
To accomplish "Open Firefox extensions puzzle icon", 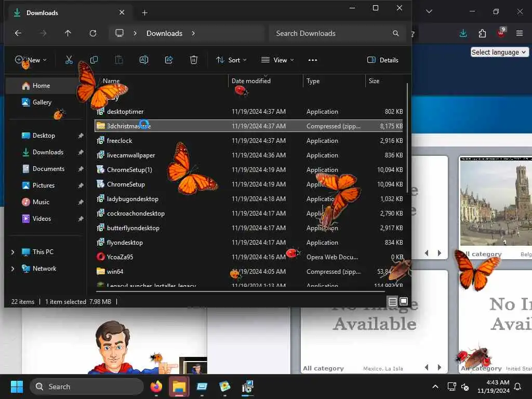I will tap(482, 33).
